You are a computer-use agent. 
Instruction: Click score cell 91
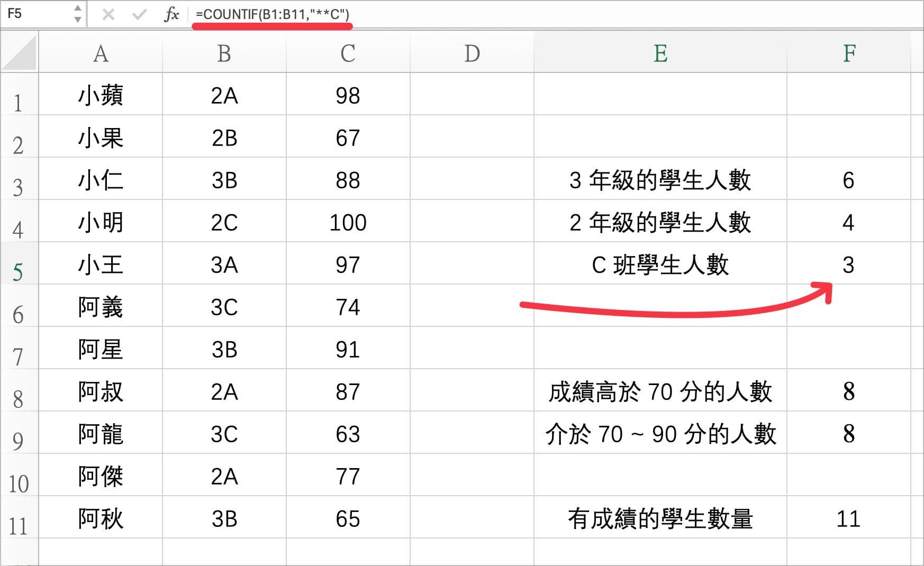coord(348,348)
